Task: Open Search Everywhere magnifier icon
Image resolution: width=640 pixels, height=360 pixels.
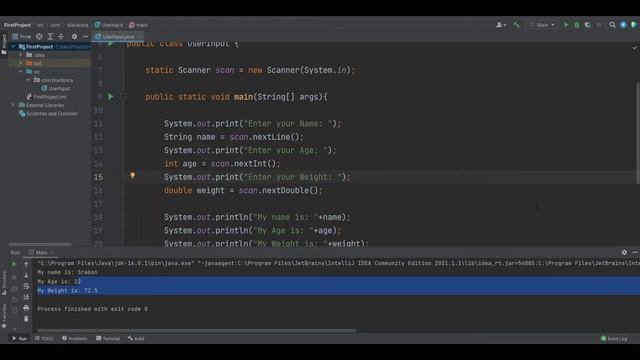Action: click(x=612, y=25)
